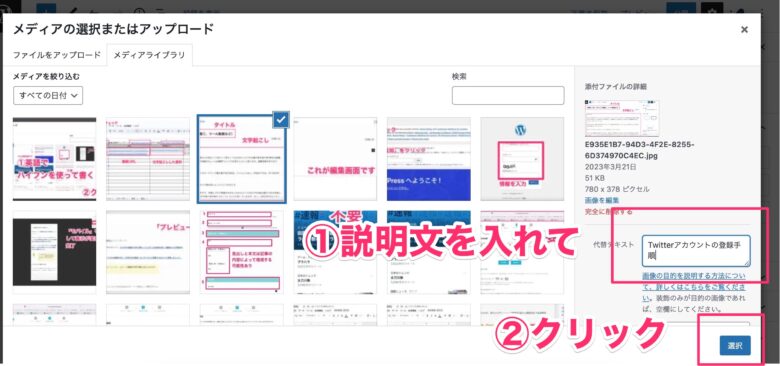
Task: Click the 代替テキスト alt text field
Action: [x=696, y=251]
